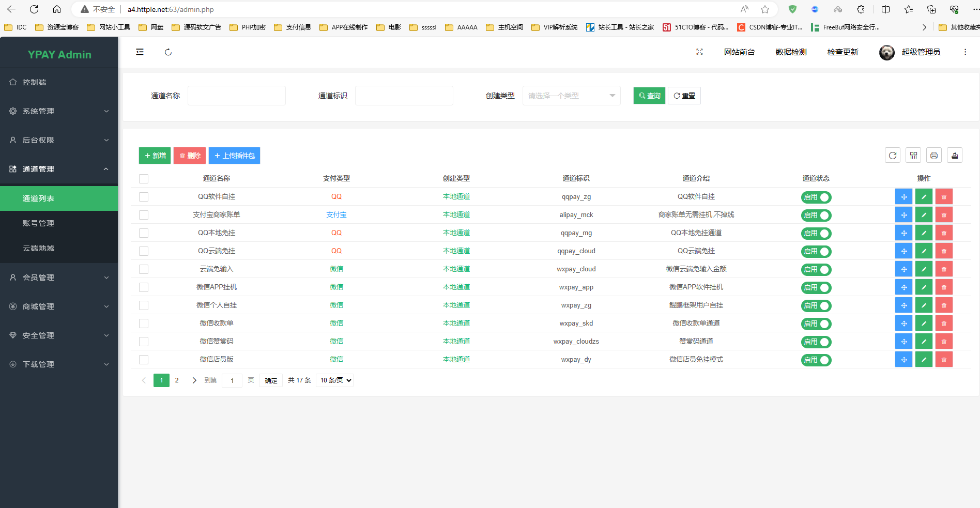Open the 控制端 sidebar item
Image resolution: width=980 pixels, height=508 pixels.
point(59,82)
